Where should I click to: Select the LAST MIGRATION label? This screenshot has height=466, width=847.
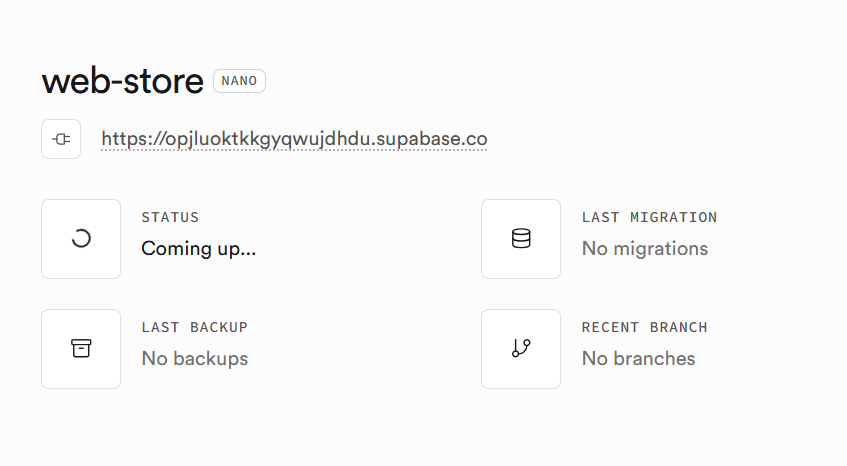pos(649,217)
